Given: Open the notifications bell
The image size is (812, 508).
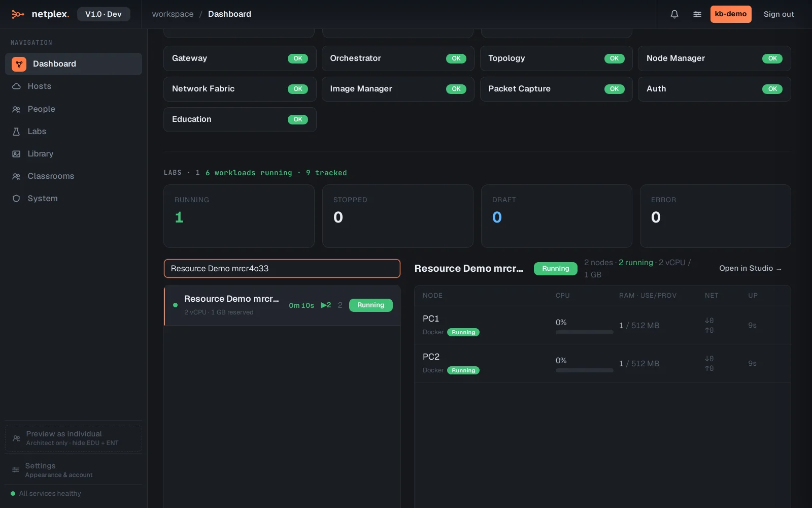Looking at the screenshot, I should point(674,14).
